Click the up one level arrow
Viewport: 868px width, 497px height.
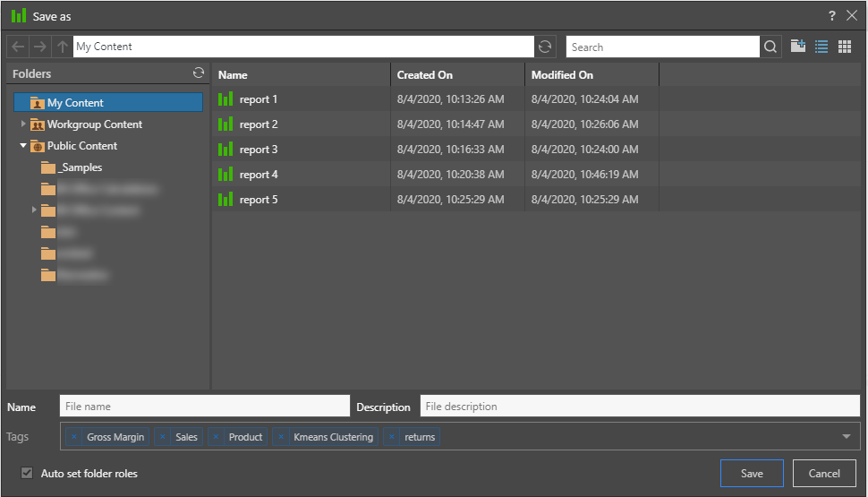coord(62,47)
